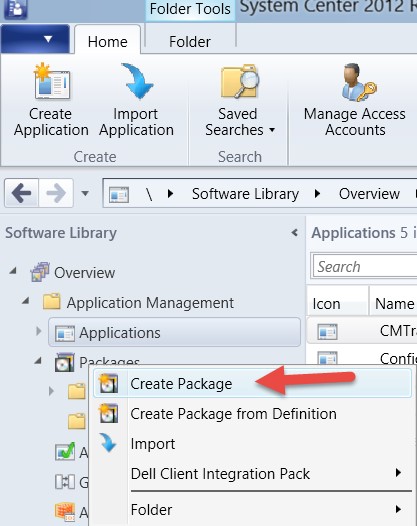Sort by the Icon column header
Viewport: 417px width, 526px height.
click(x=338, y=303)
